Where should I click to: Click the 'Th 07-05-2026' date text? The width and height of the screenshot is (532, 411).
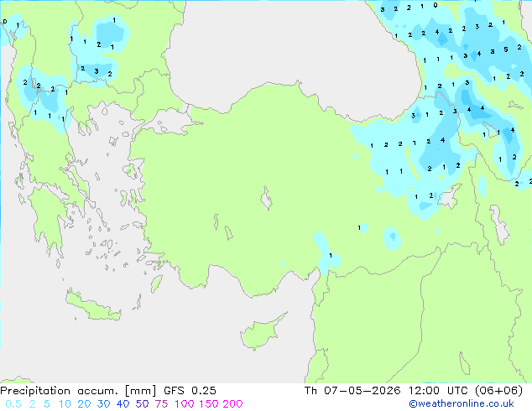point(352,391)
